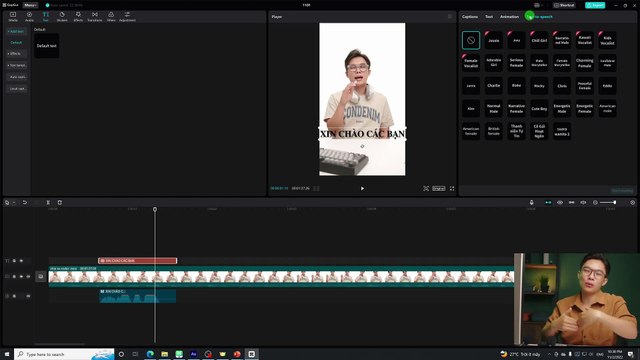
Task: Open the Filters tab
Action: coord(111,16)
